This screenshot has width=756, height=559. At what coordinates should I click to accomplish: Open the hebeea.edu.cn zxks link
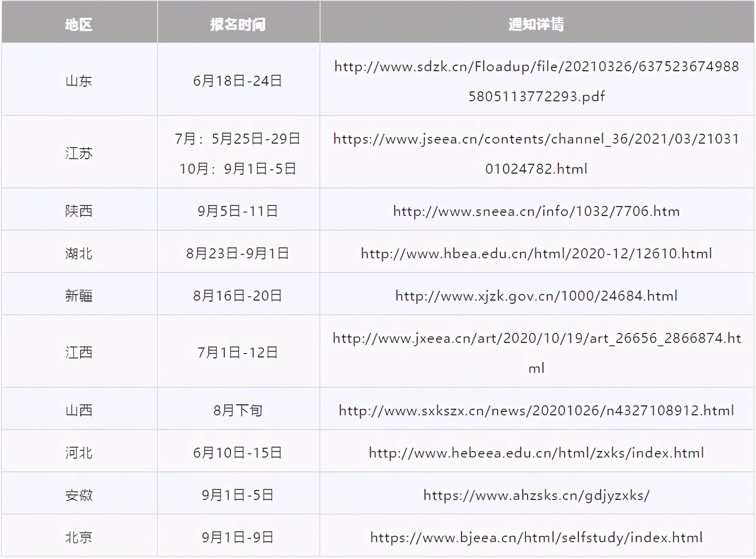(536, 453)
